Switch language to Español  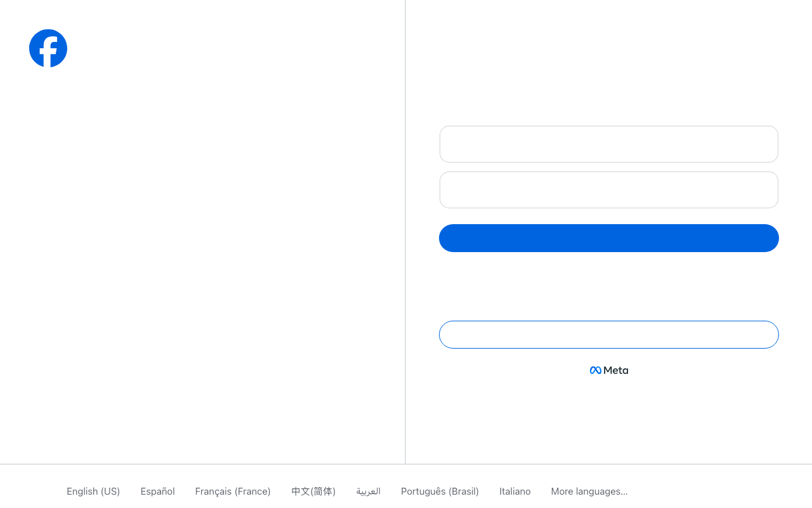(x=157, y=491)
